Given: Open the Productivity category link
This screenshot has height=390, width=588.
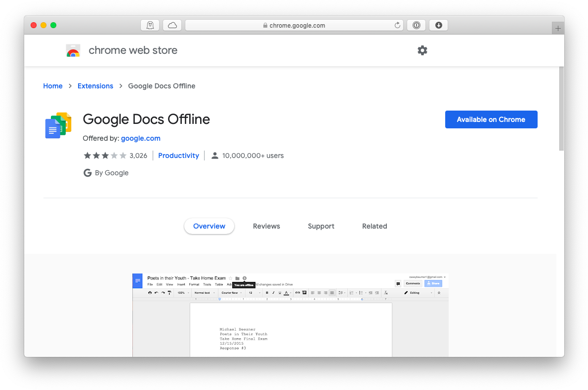Looking at the screenshot, I should 178,156.
